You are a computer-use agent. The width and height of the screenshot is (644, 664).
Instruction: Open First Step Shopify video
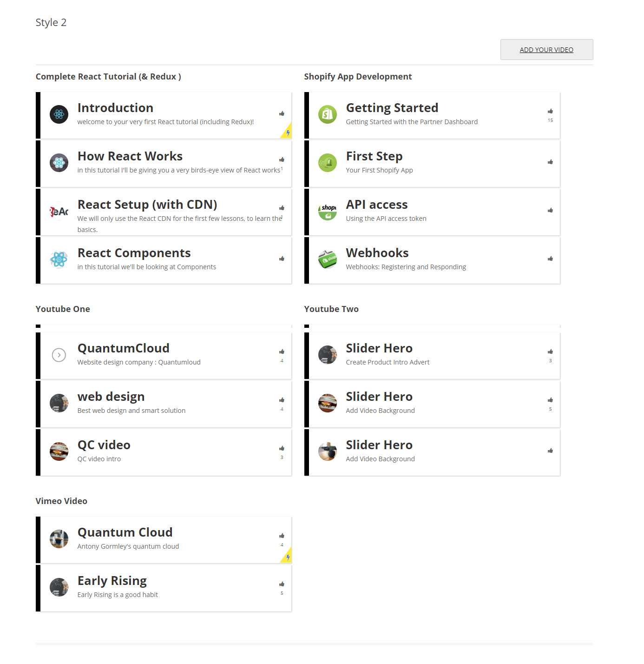[434, 164]
